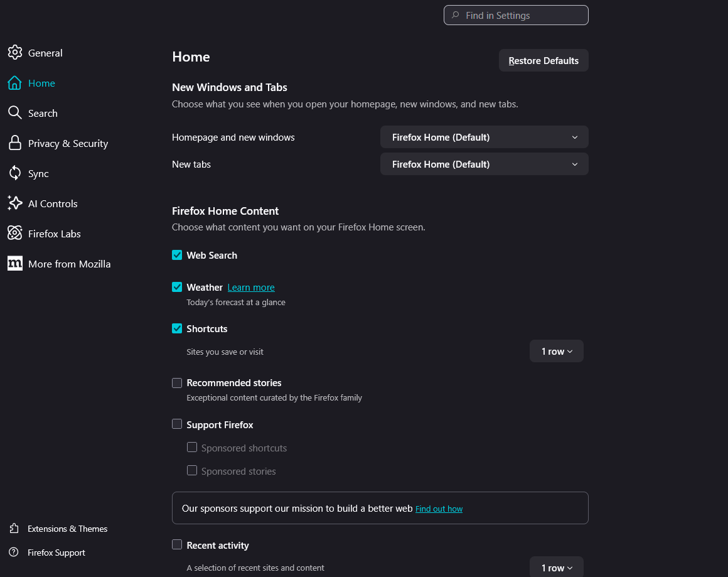Open Privacy & Security lock icon

tap(15, 143)
